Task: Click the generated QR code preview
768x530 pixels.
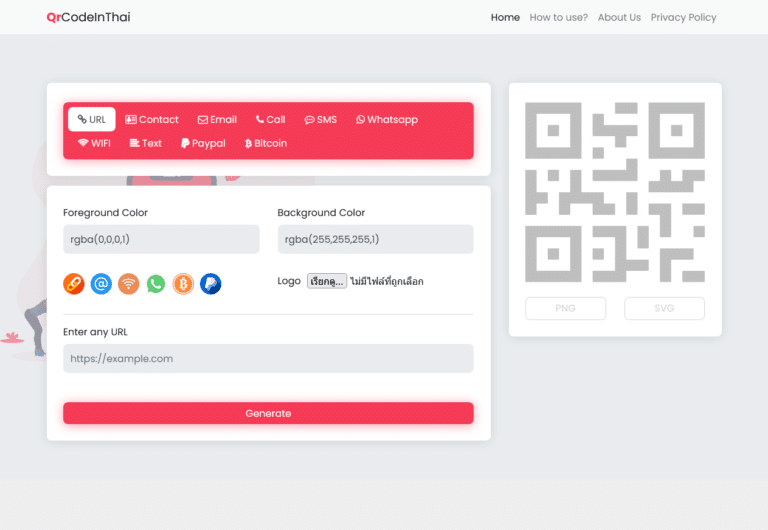Action: click(x=614, y=191)
